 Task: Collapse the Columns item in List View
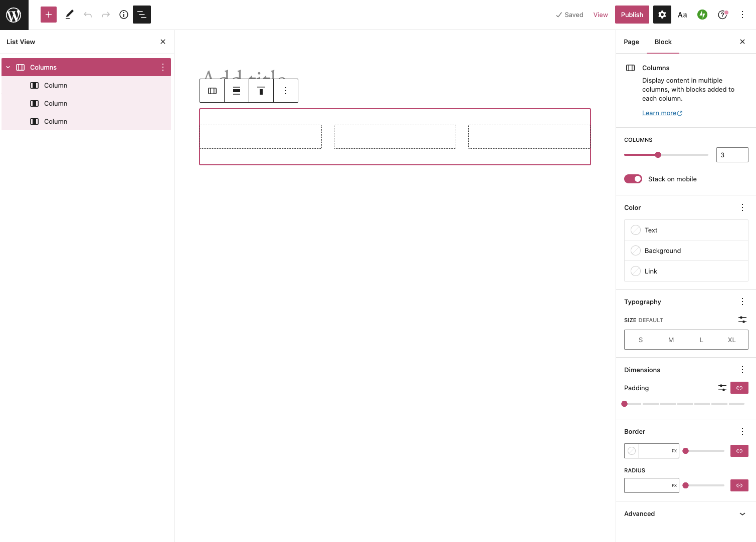[x=8, y=67]
